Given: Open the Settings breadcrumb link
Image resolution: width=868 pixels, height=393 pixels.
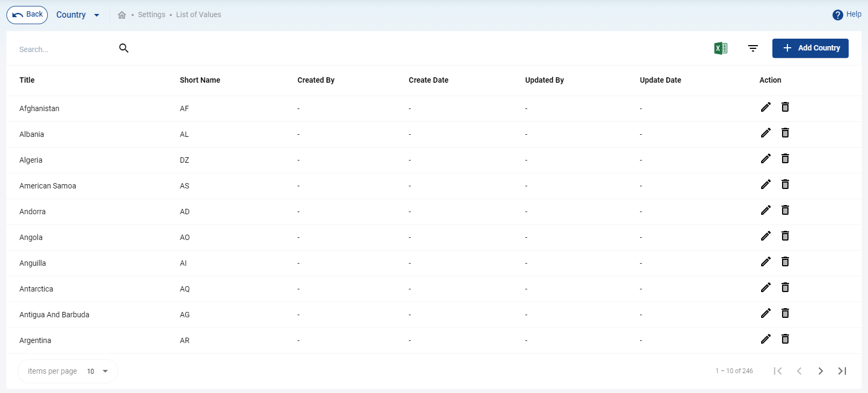Looking at the screenshot, I should tap(151, 14).
